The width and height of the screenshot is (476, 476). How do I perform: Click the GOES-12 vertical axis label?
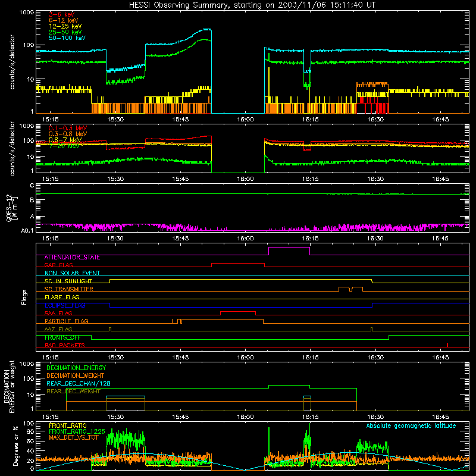coord(12,208)
